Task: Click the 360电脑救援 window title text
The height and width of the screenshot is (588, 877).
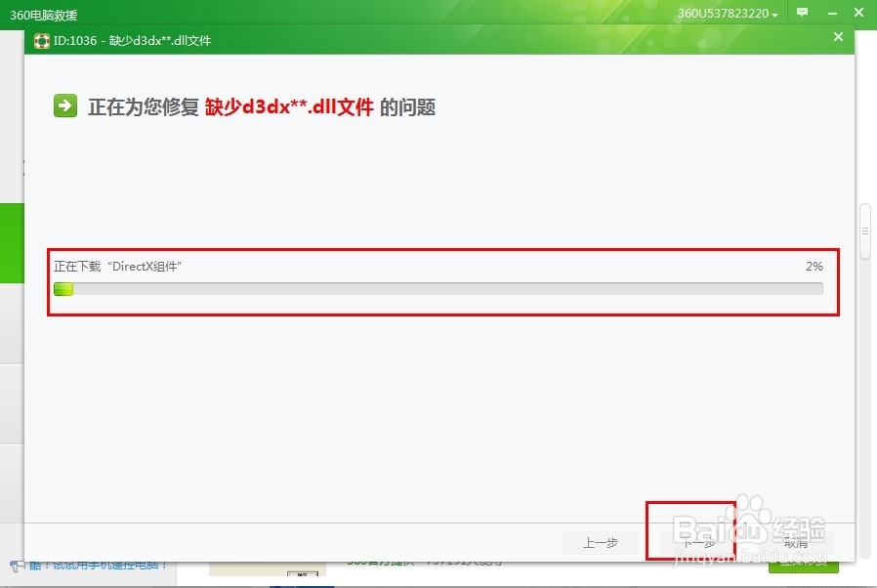Action: point(44,15)
